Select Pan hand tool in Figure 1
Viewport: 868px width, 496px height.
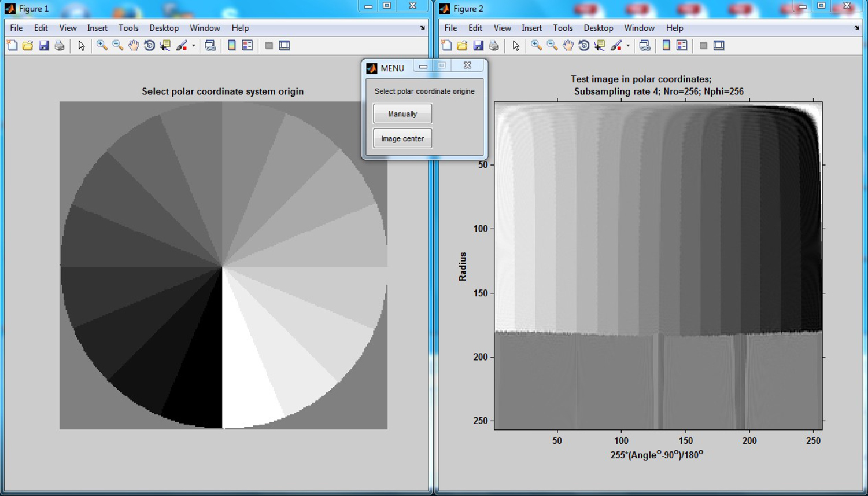coord(134,46)
